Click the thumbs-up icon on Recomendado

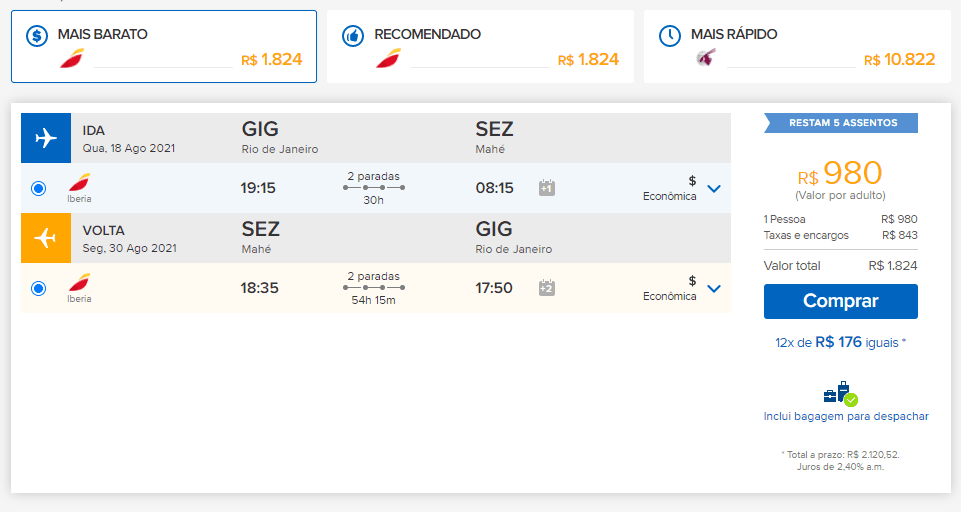[353, 36]
